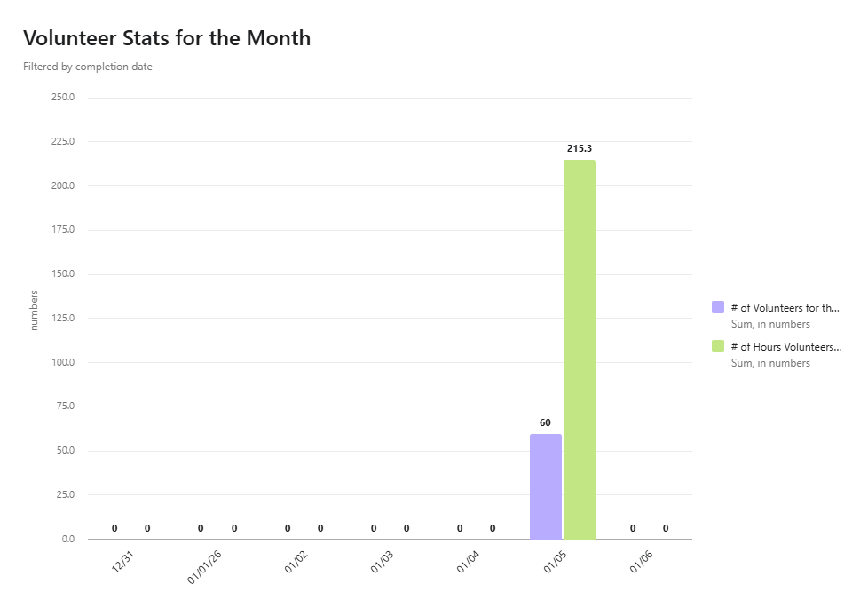Image resolution: width=868 pixels, height=592 pixels.
Task: Select the tall green bar for 01/05
Action: 580,350
